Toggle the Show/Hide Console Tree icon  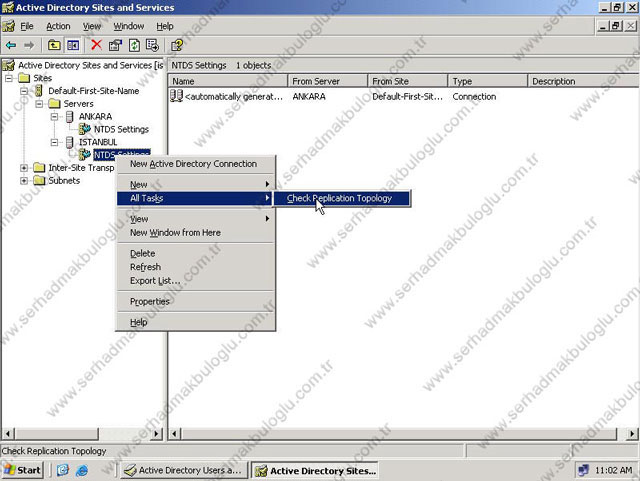[x=73, y=45]
